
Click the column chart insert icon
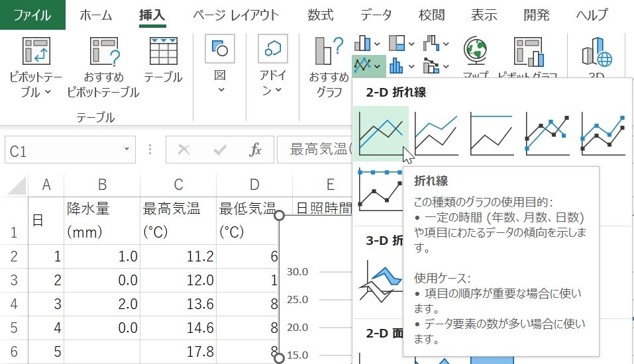362,43
